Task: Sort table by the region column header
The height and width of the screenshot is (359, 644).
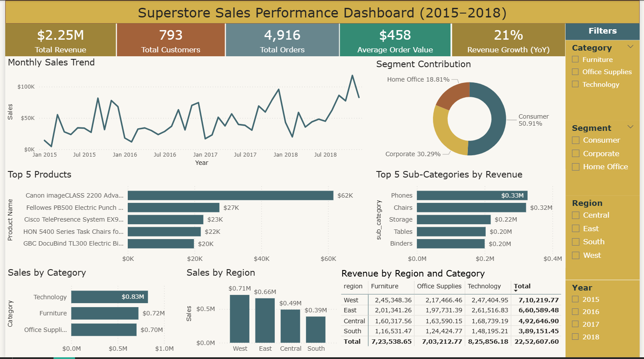Action: [353, 286]
